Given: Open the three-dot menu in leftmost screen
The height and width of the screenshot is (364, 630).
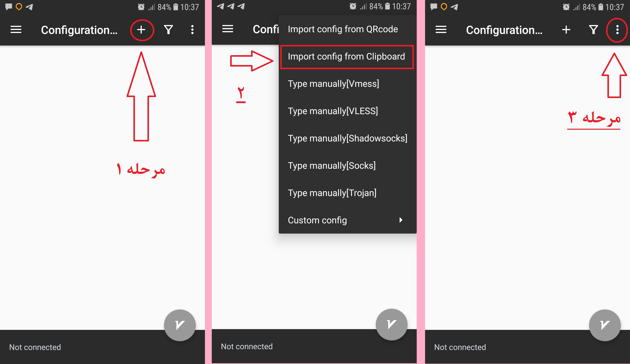Looking at the screenshot, I should tap(192, 30).
